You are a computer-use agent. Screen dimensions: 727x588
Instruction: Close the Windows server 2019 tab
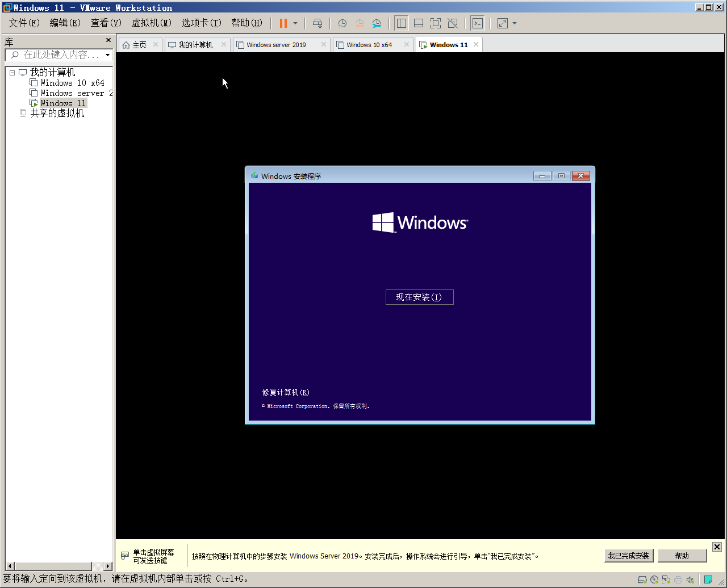point(324,44)
